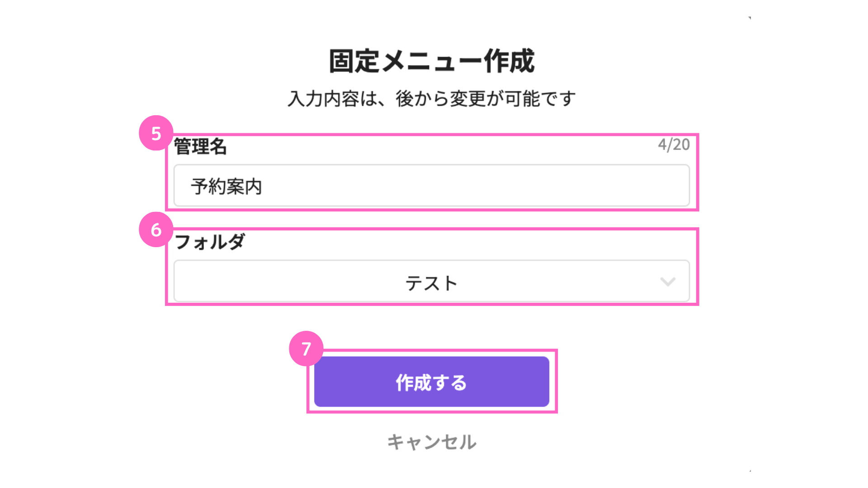Click the 作成する button

(x=432, y=381)
